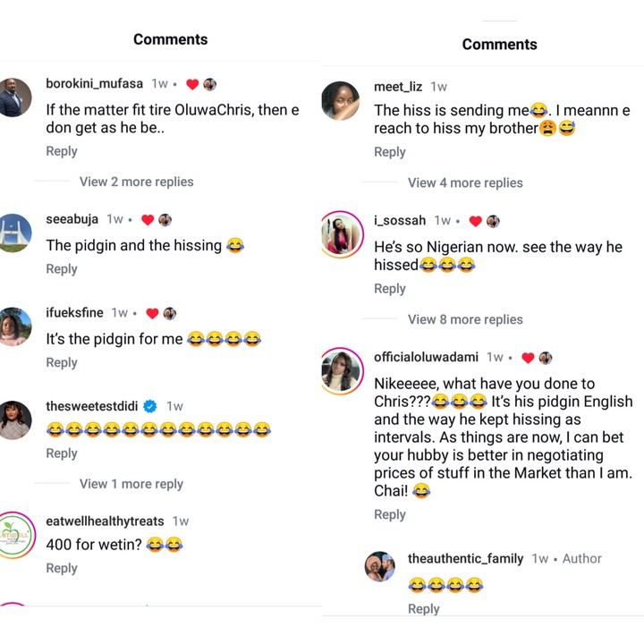
Task: Tap the heart on seeabuja's comment
Action: 148,219
